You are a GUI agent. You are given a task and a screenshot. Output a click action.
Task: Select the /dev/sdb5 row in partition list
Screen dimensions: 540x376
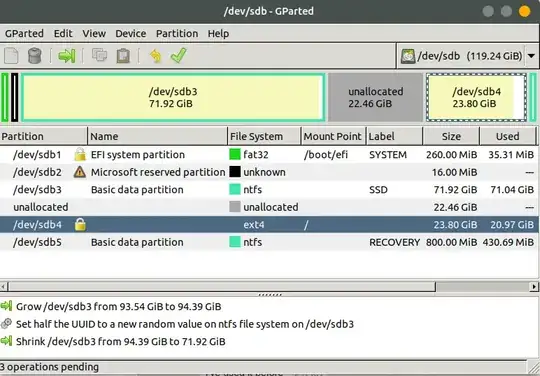coord(269,242)
